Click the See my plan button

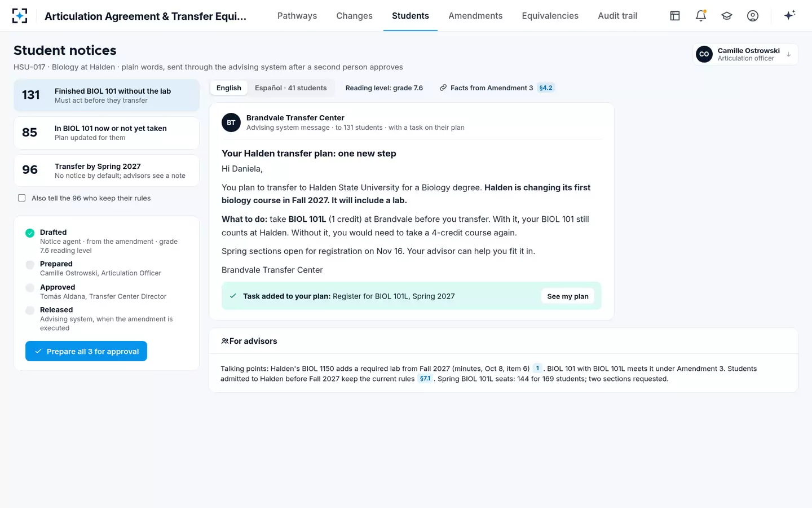pyautogui.click(x=568, y=296)
